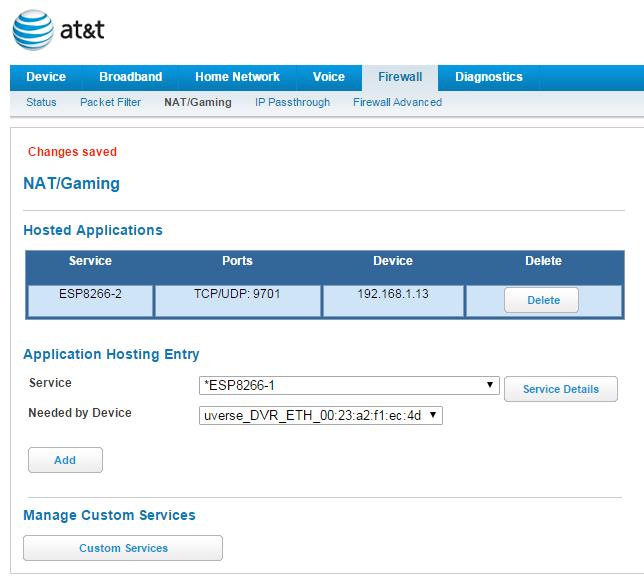Open the firewall Status sub-page
644x578 pixels.
[41, 102]
